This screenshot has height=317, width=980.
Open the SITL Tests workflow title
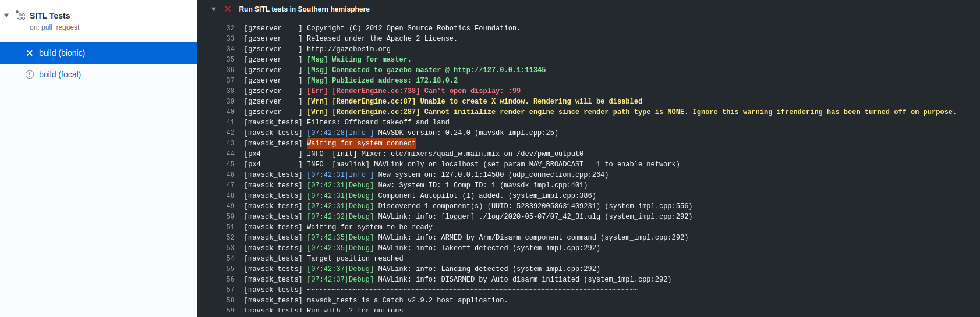click(50, 16)
